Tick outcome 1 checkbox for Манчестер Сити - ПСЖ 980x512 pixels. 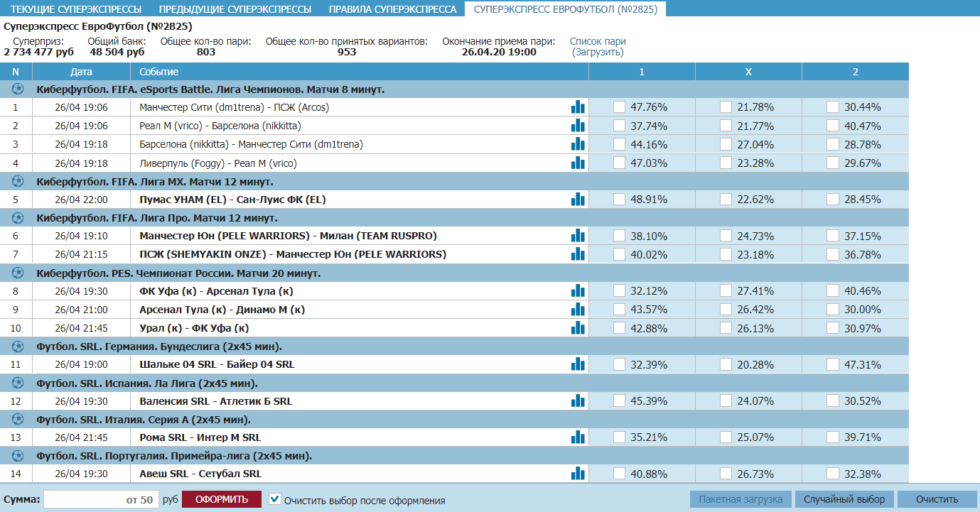pos(620,107)
